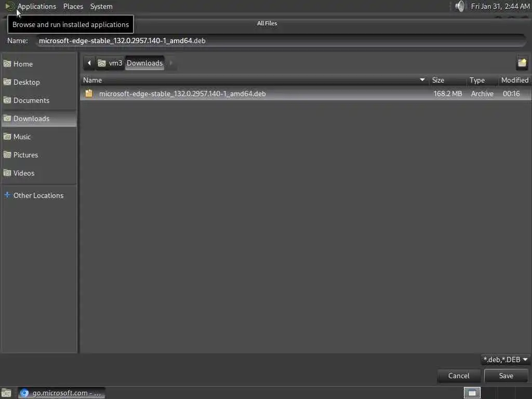Click the browser icon in the taskbar button

tap(24, 393)
